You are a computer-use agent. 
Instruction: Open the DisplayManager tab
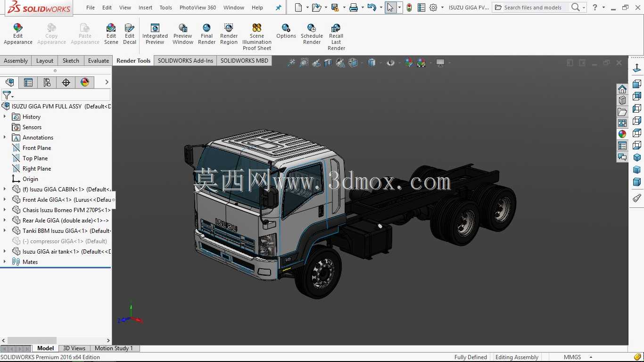pyautogui.click(x=85, y=82)
